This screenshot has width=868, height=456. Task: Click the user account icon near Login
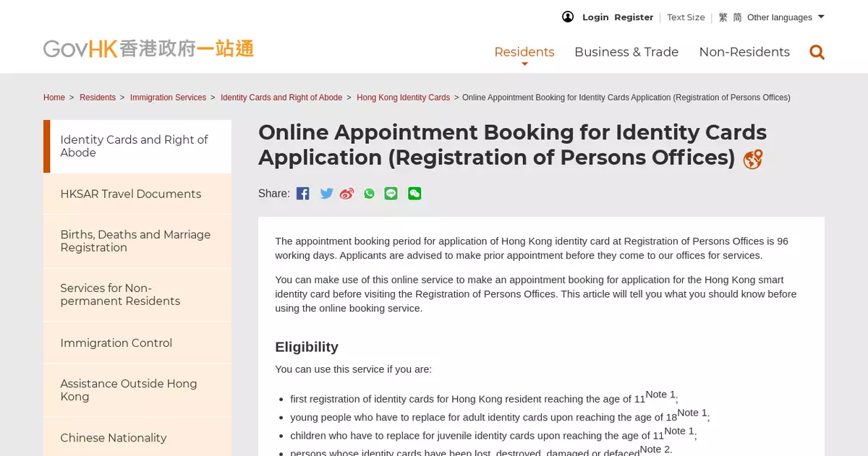pyautogui.click(x=568, y=17)
